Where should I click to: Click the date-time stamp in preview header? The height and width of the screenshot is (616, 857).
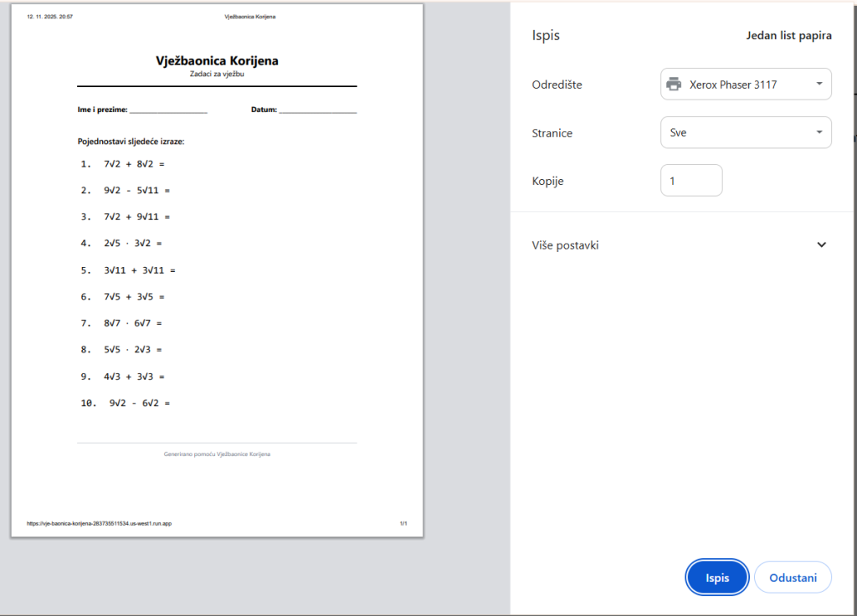point(50,17)
